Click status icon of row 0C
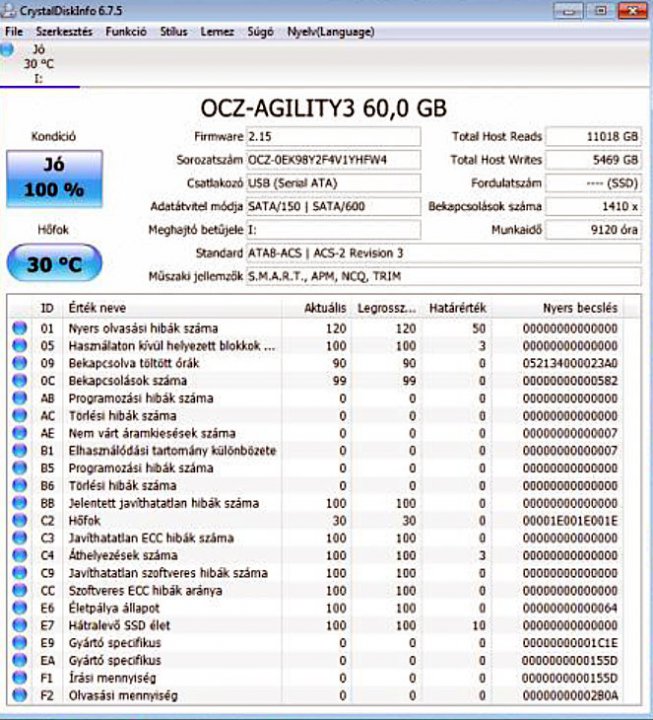Viewport: 653px width, 720px height. (19, 381)
